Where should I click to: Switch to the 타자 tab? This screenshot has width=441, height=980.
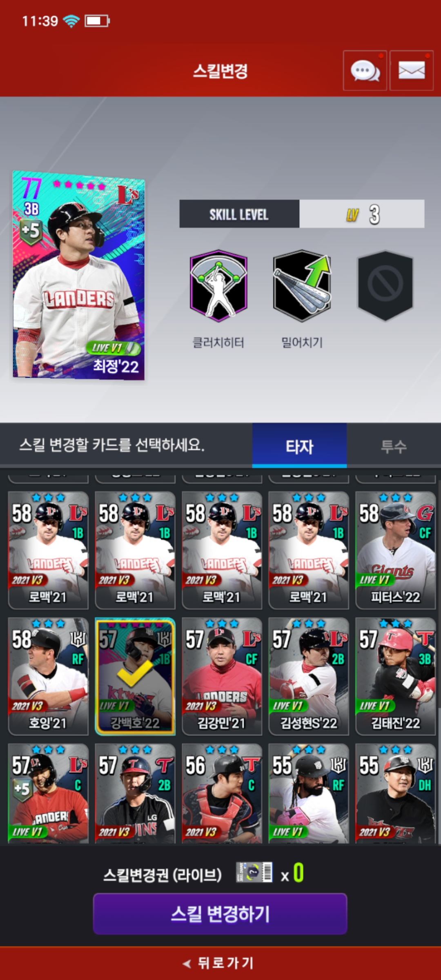click(299, 445)
